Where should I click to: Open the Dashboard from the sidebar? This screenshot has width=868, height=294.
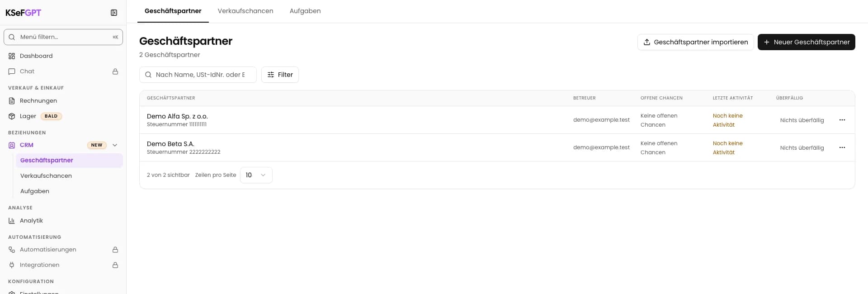tap(63, 56)
